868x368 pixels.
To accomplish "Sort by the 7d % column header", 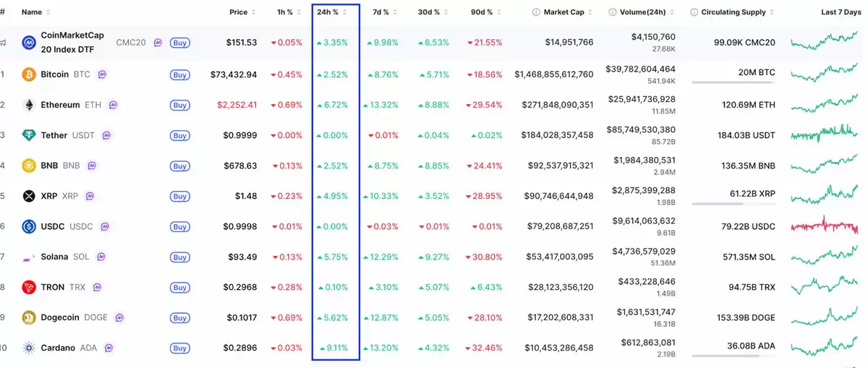I will tap(380, 12).
